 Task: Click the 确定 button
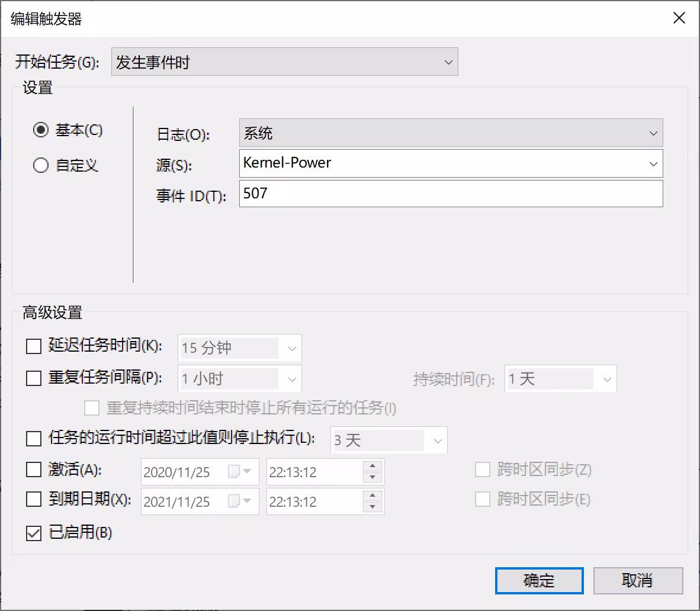540,581
